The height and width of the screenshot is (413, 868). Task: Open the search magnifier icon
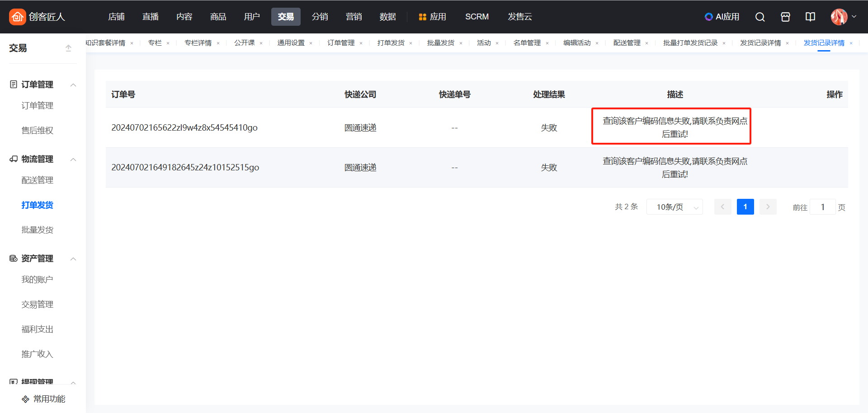760,17
